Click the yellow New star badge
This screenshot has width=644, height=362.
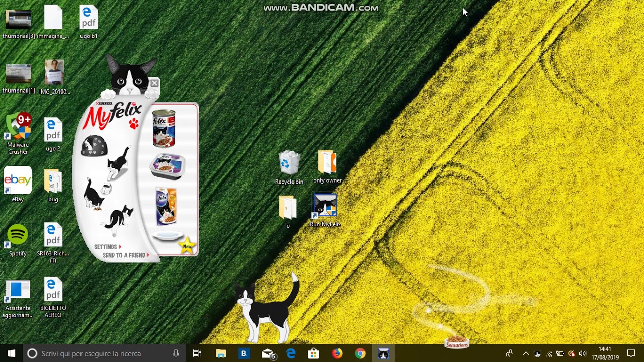(x=187, y=246)
